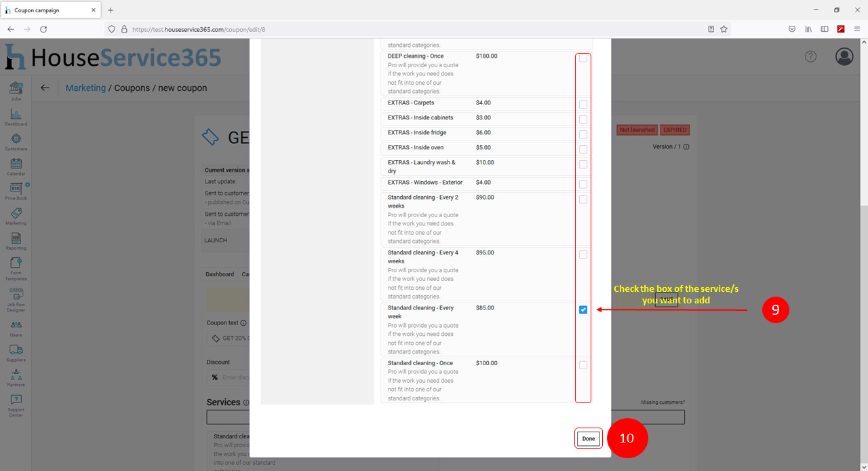The height and width of the screenshot is (471, 868).
Task: Check the Standard cleaning - Once box
Action: [x=583, y=365]
